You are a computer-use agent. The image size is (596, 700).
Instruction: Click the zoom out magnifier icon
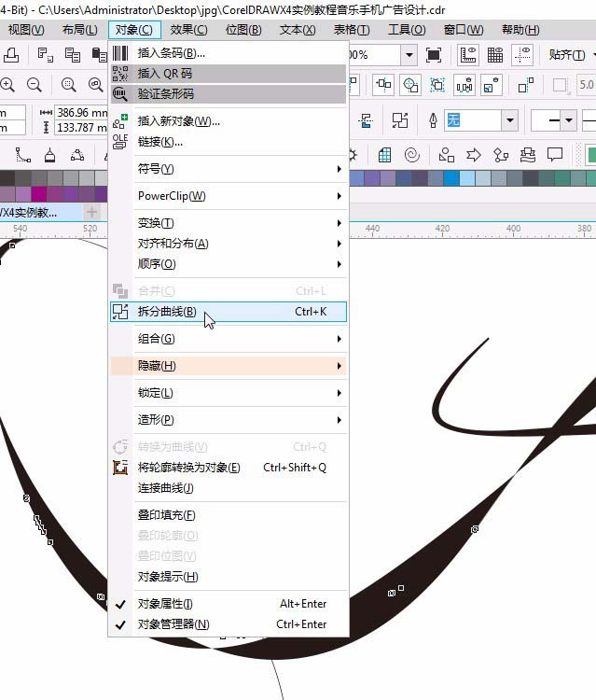(x=35, y=84)
